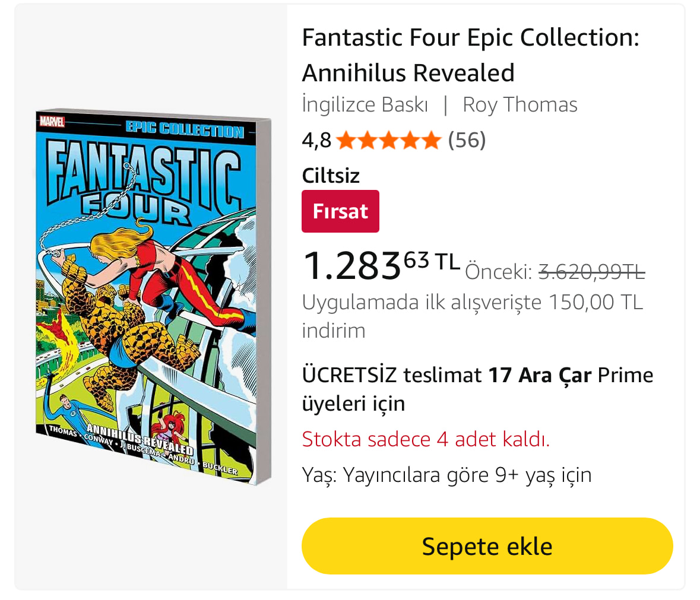Click the red Fırsat deal badge
Image resolution: width=700 pixels, height=600 pixels.
(x=340, y=211)
